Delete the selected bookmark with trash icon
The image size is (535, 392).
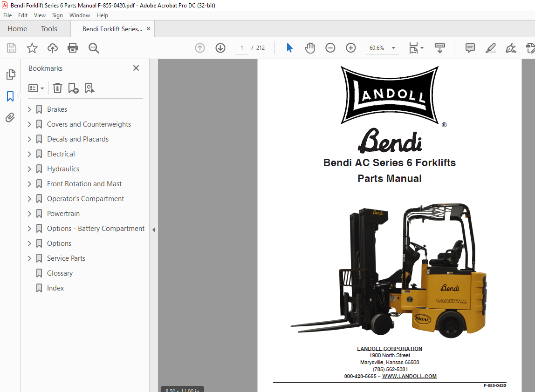point(57,88)
